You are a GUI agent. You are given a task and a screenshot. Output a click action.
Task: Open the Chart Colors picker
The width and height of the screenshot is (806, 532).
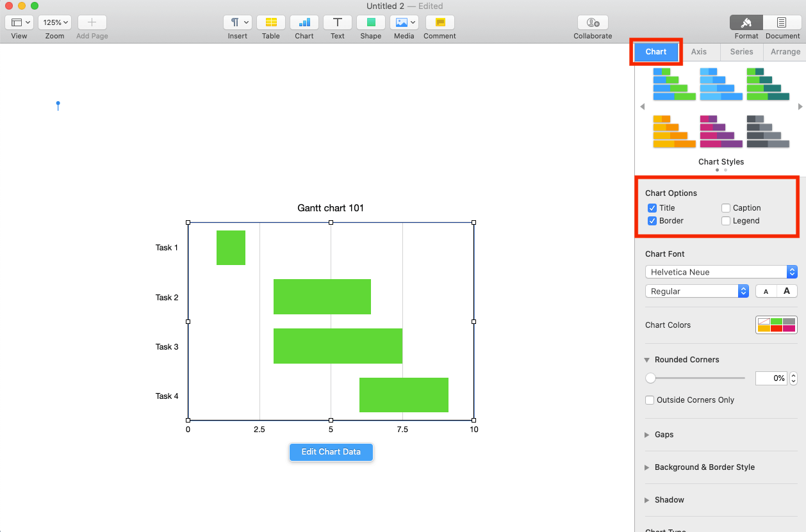[x=775, y=325]
